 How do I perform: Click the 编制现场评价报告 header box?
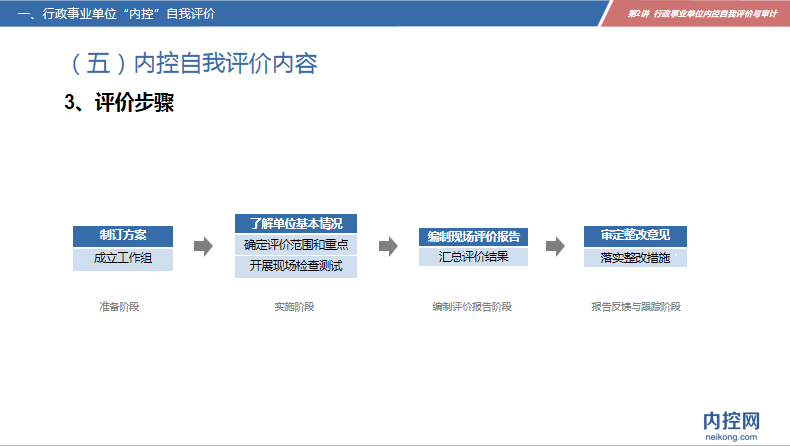click(x=473, y=237)
